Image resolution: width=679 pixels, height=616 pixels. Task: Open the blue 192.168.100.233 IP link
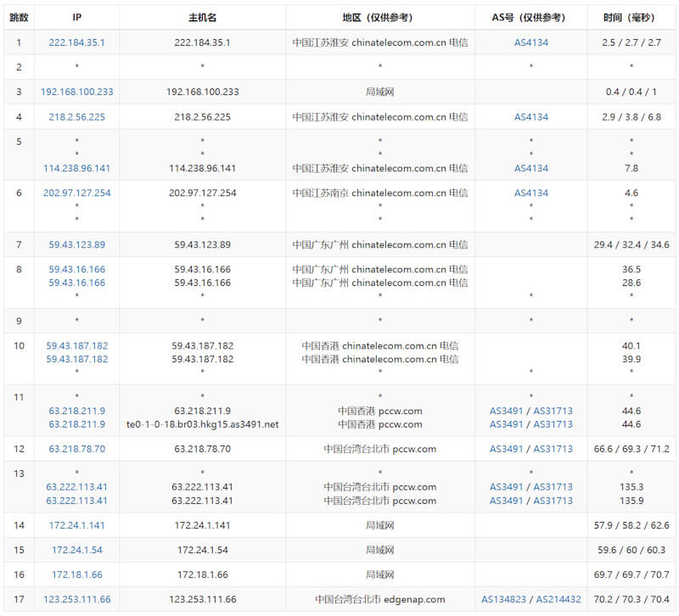click(76, 92)
